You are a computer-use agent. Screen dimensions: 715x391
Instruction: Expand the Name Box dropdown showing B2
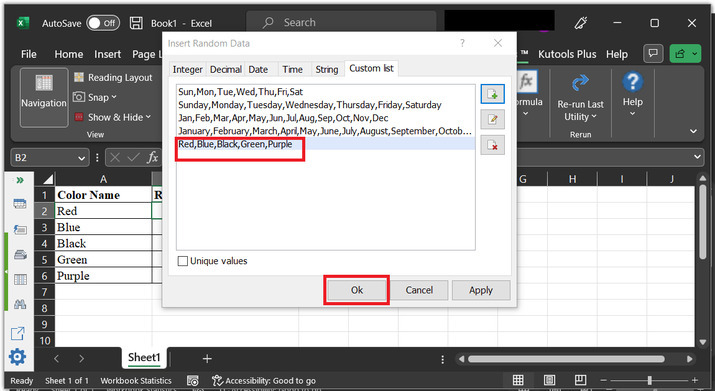click(81, 158)
